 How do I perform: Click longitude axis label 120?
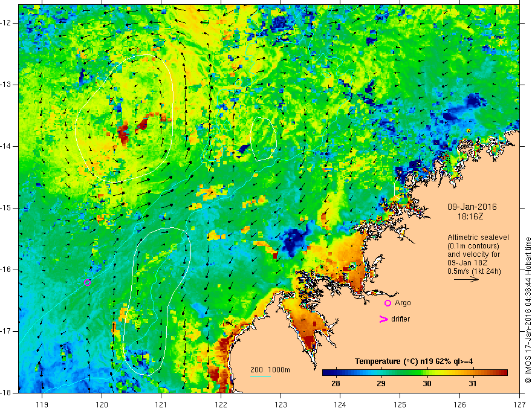(102, 404)
